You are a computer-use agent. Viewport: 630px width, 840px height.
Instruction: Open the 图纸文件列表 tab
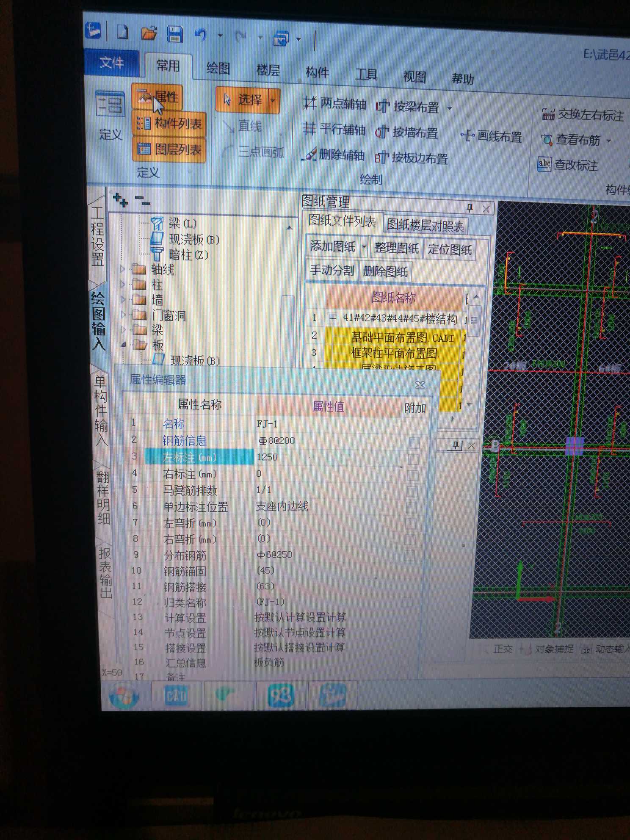tap(342, 221)
